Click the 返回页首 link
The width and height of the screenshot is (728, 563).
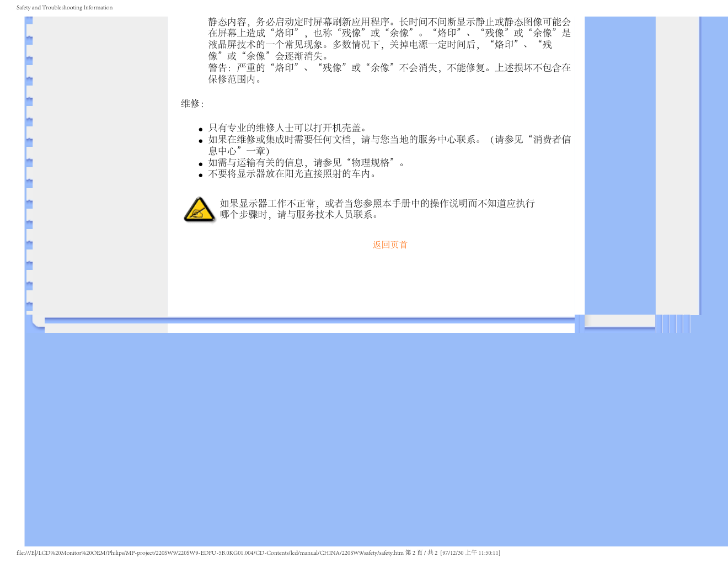390,245
